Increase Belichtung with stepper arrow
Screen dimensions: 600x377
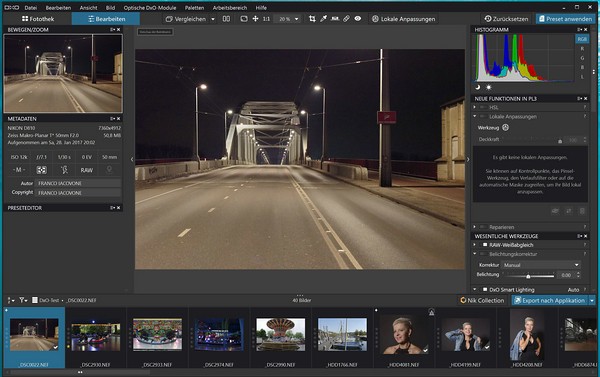[578, 273]
